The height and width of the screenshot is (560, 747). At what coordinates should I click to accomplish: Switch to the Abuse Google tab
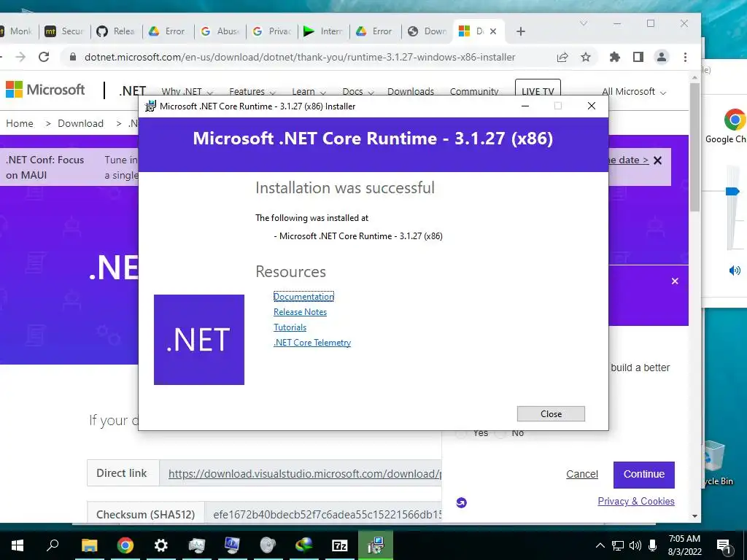220,31
